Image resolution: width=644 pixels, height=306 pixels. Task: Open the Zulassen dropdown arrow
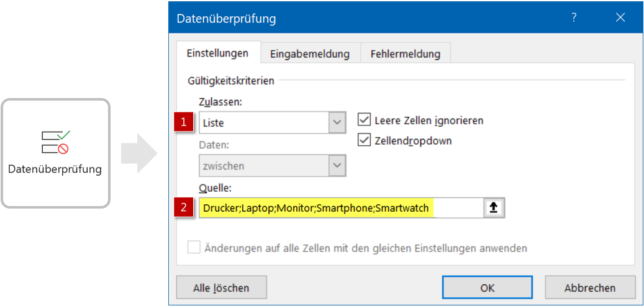pos(337,123)
